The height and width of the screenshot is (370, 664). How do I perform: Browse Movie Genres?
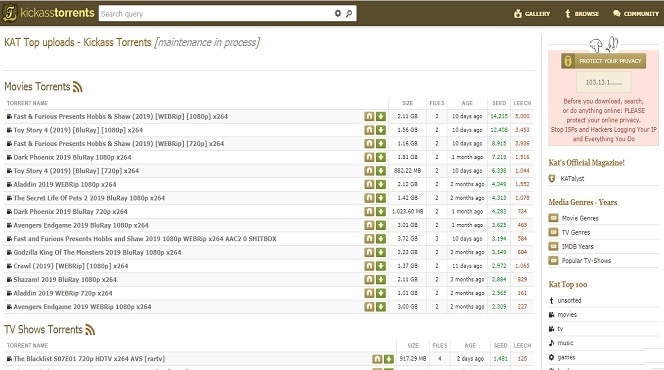[x=580, y=218]
